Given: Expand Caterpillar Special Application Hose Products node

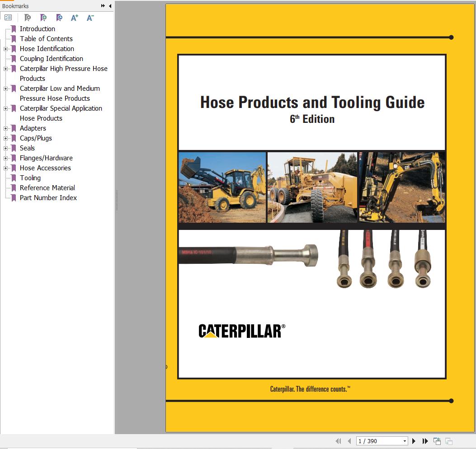Looking at the screenshot, I should [5, 108].
